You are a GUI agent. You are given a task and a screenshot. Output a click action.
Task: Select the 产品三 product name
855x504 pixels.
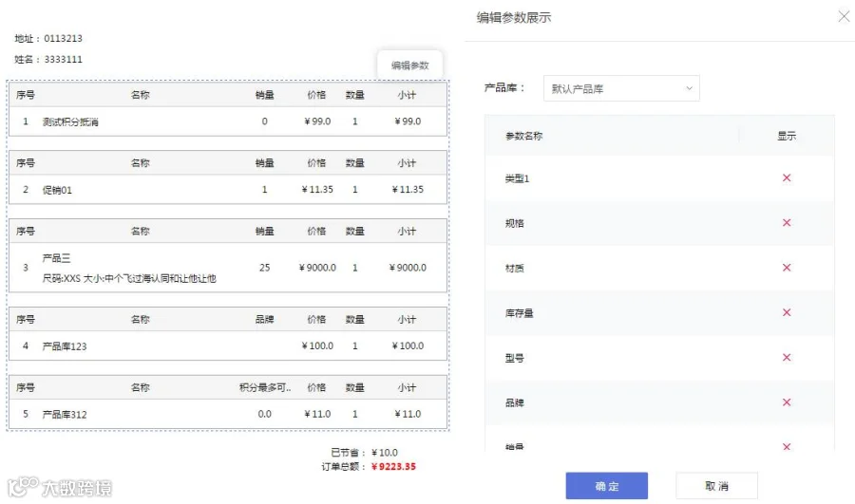[56, 258]
